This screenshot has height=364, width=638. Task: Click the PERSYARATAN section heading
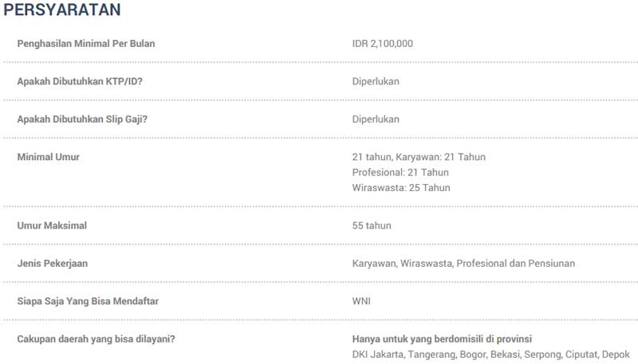(x=62, y=10)
